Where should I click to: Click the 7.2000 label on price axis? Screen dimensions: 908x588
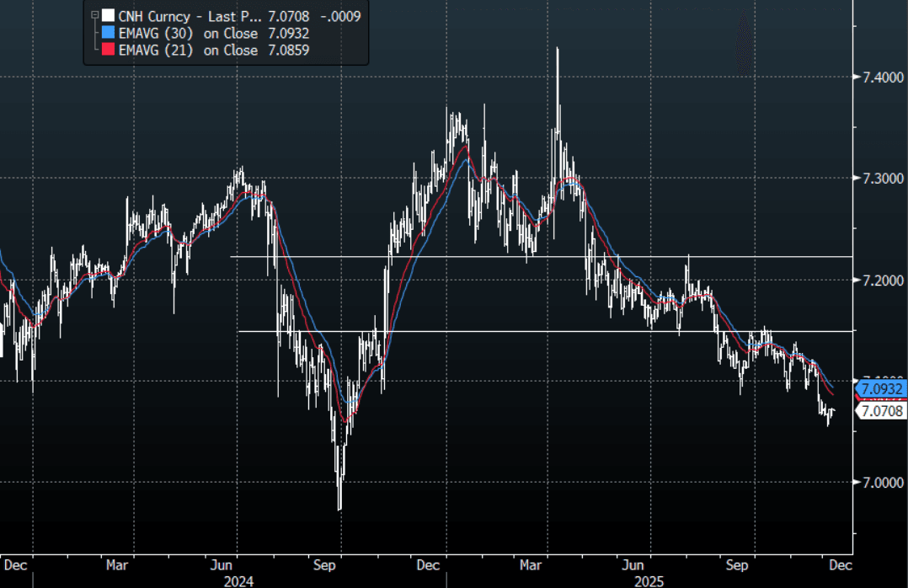coord(880,280)
